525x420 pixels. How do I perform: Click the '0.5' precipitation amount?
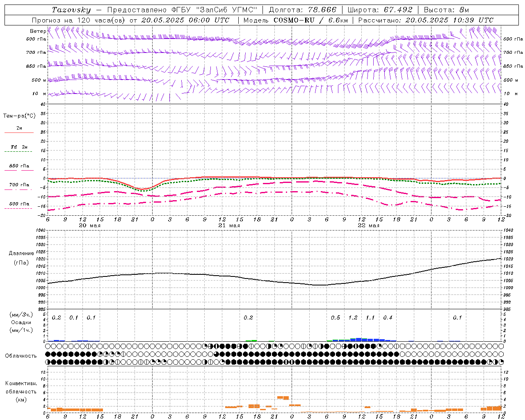(336, 317)
